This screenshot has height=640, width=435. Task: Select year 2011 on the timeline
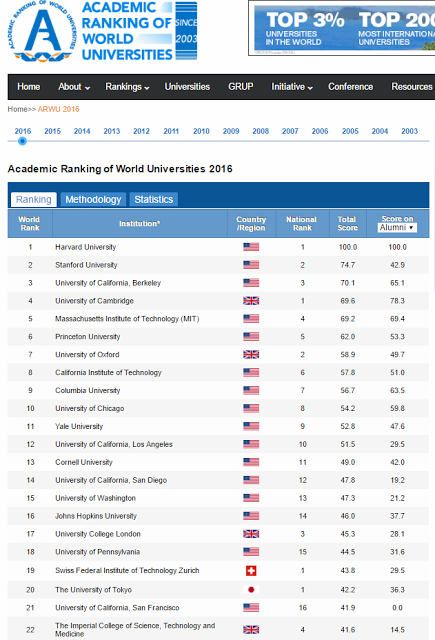click(171, 131)
